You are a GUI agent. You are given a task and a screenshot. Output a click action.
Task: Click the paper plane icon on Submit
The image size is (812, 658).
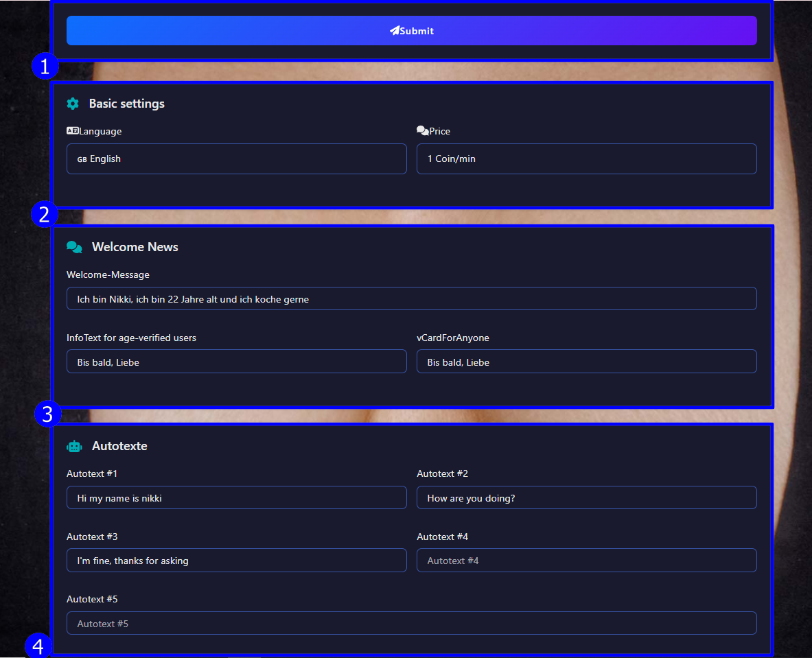pyautogui.click(x=395, y=31)
